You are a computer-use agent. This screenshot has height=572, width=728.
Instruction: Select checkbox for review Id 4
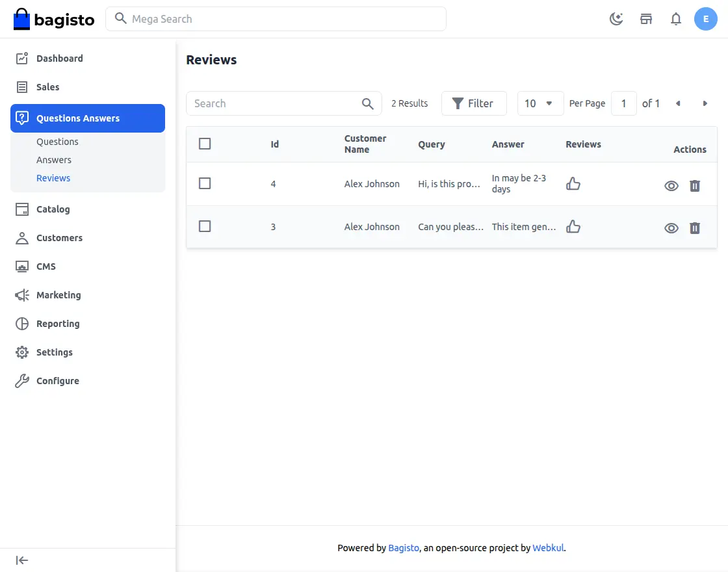205,184
